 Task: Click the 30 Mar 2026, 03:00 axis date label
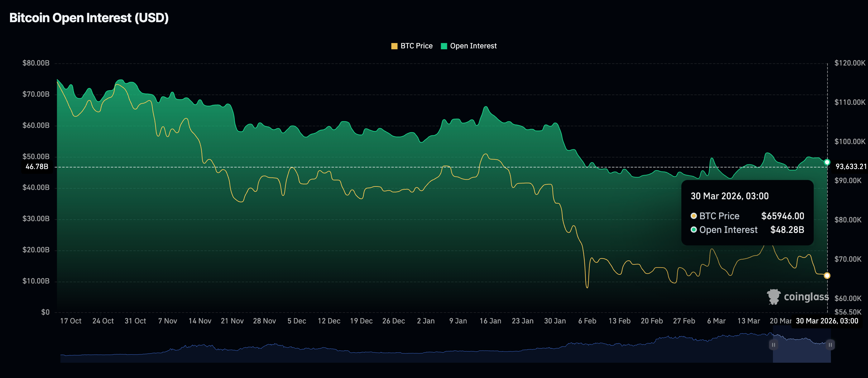click(827, 321)
